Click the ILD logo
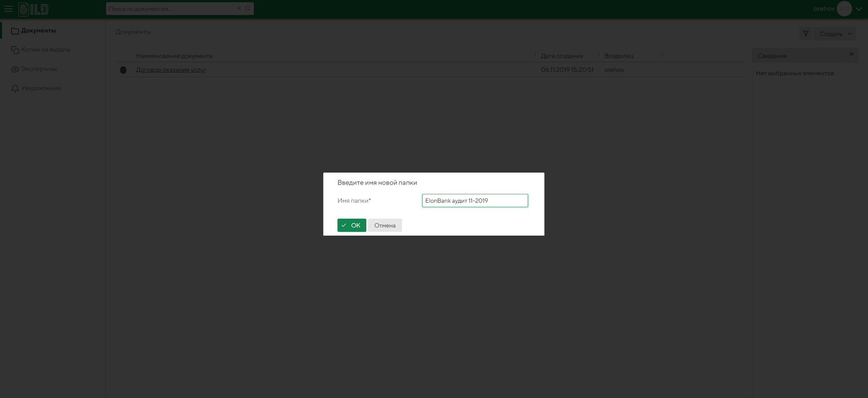Image resolution: width=868 pixels, height=398 pixels. point(34,9)
